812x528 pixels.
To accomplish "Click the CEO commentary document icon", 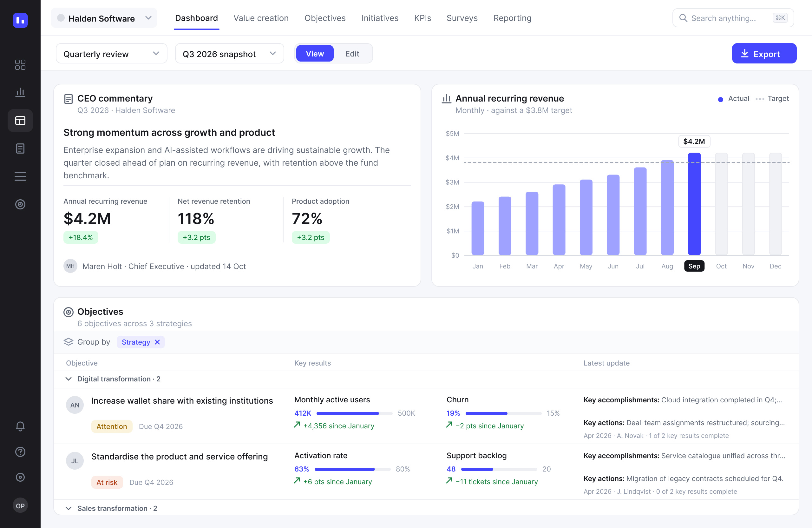I will tap(68, 99).
